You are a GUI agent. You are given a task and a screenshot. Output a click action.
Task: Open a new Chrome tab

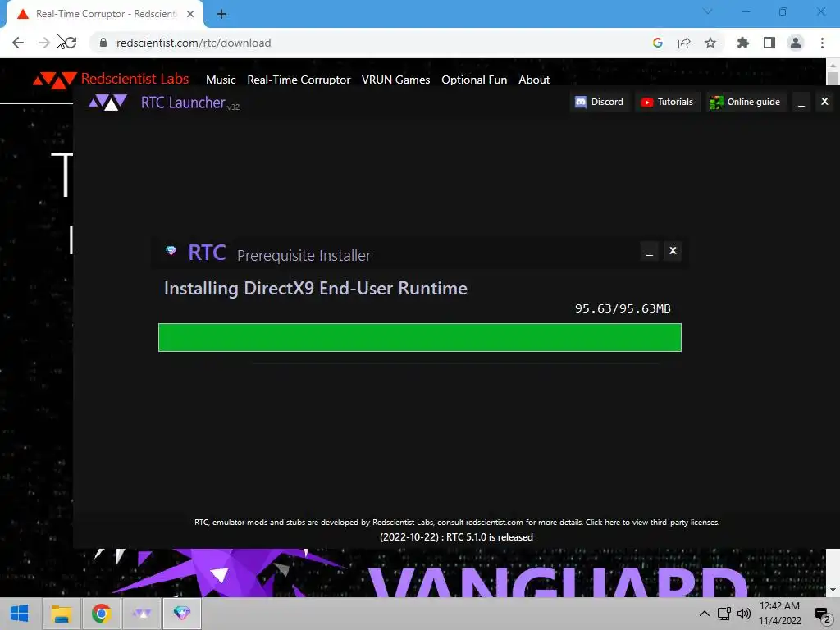click(x=221, y=14)
